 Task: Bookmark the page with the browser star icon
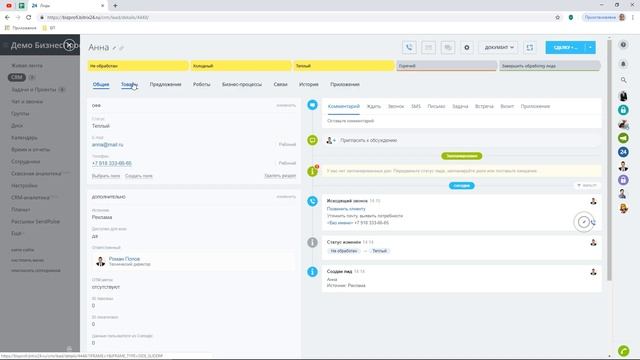tap(558, 17)
